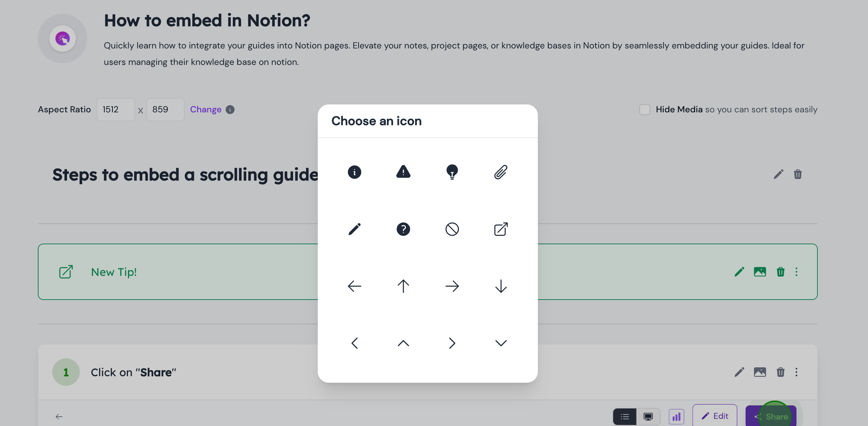Edit step 1 'Click on Share'

(x=739, y=372)
